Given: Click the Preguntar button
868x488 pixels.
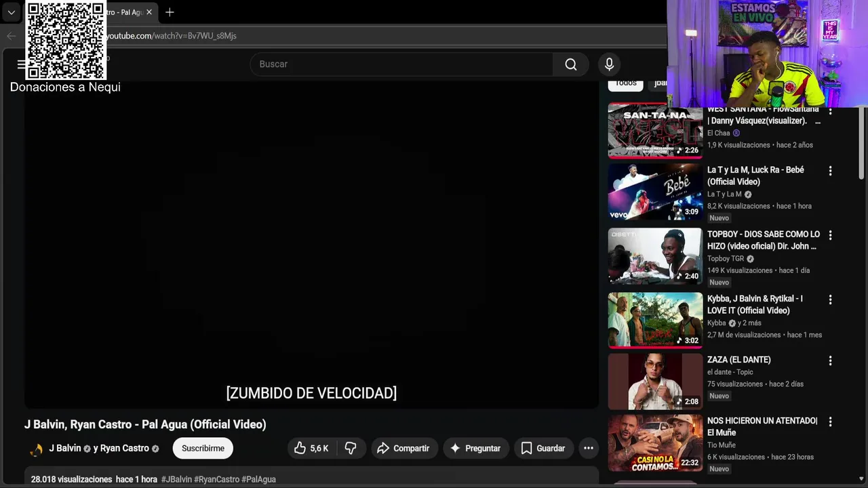Looking at the screenshot, I should pos(475,448).
